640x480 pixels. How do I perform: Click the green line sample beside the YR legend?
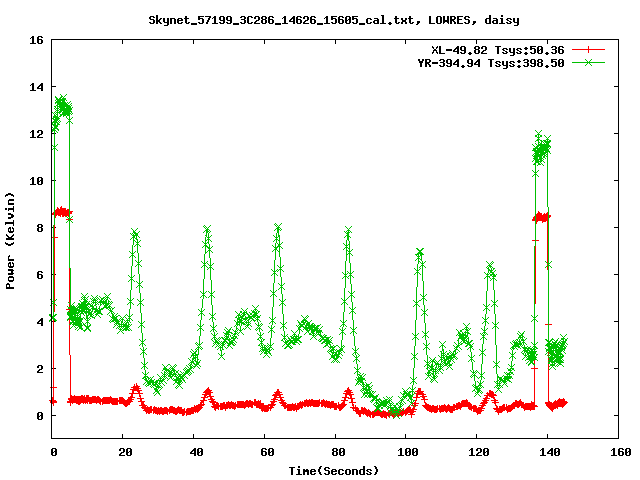point(588,62)
